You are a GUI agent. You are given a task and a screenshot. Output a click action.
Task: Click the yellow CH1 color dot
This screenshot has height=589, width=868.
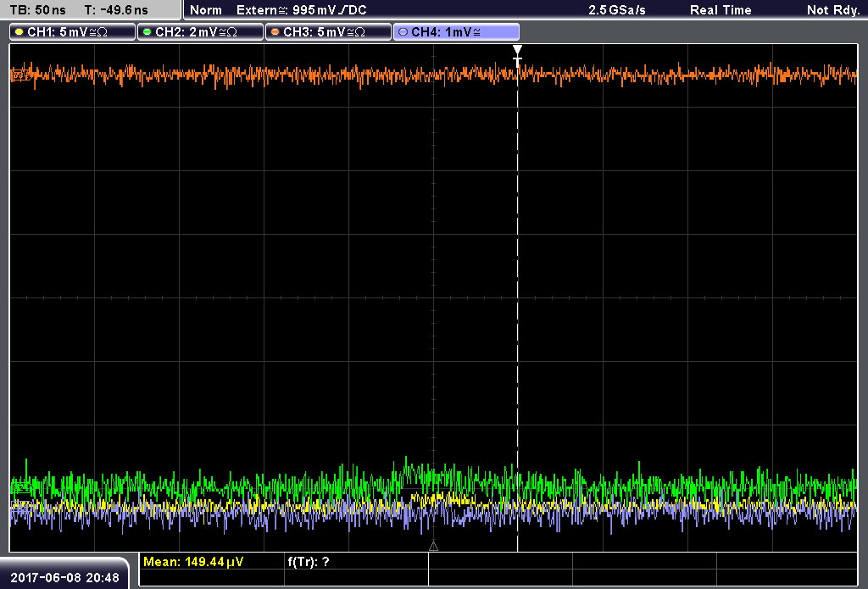(19, 32)
